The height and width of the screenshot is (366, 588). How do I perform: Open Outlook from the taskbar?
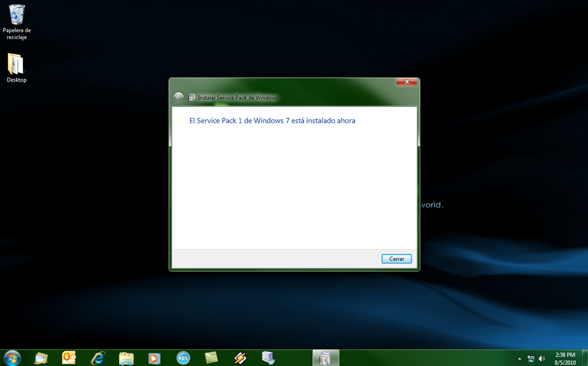click(x=69, y=358)
